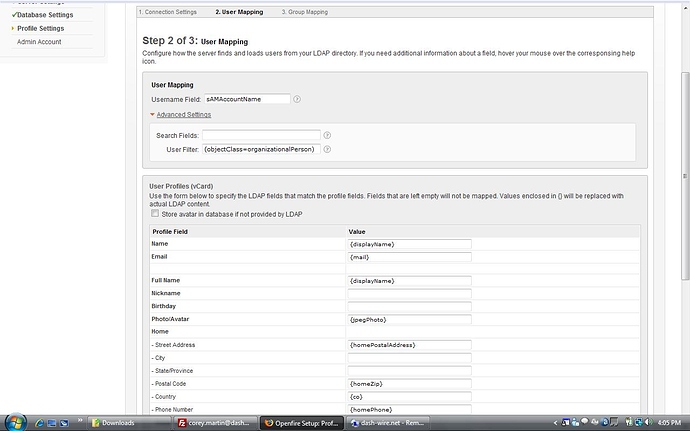Open Admin Account in sidebar
Image resolution: width=690 pixels, height=431 pixels.
[x=39, y=42]
